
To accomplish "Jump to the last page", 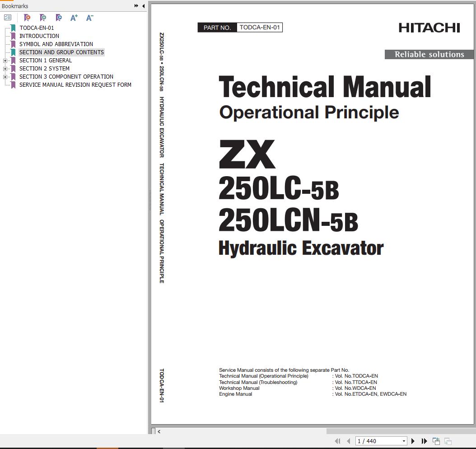I will [424, 441].
